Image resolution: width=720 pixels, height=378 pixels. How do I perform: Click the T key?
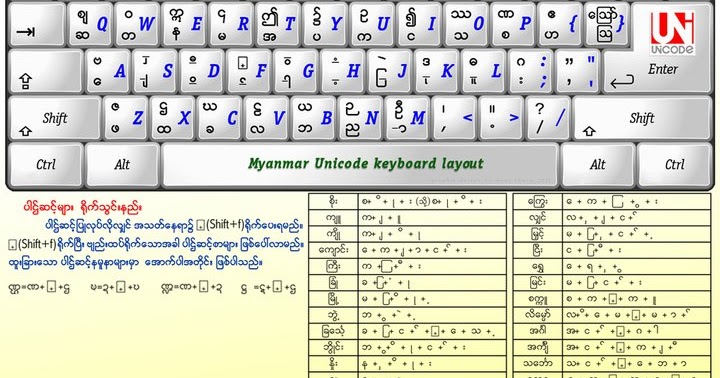tap(278, 24)
